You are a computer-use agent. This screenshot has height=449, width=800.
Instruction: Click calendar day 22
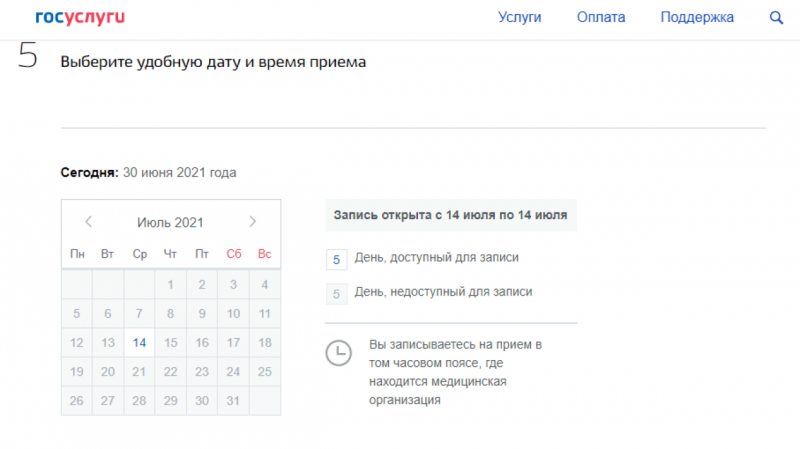pyautogui.click(x=170, y=372)
